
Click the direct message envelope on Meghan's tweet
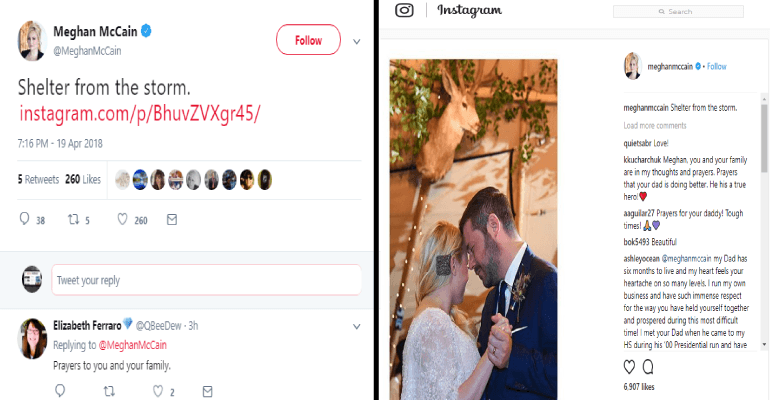(x=171, y=219)
